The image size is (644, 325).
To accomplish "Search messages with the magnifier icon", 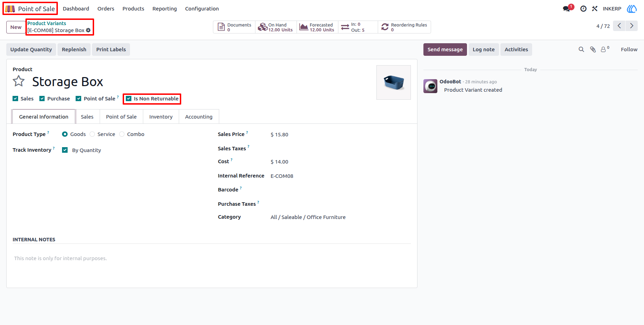I will [581, 50].
